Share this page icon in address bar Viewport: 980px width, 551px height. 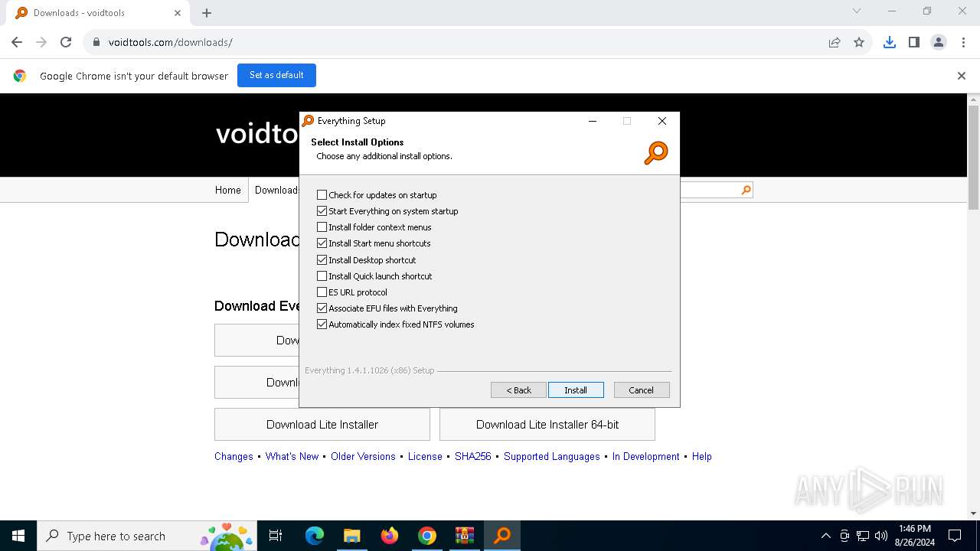point(835,42)
